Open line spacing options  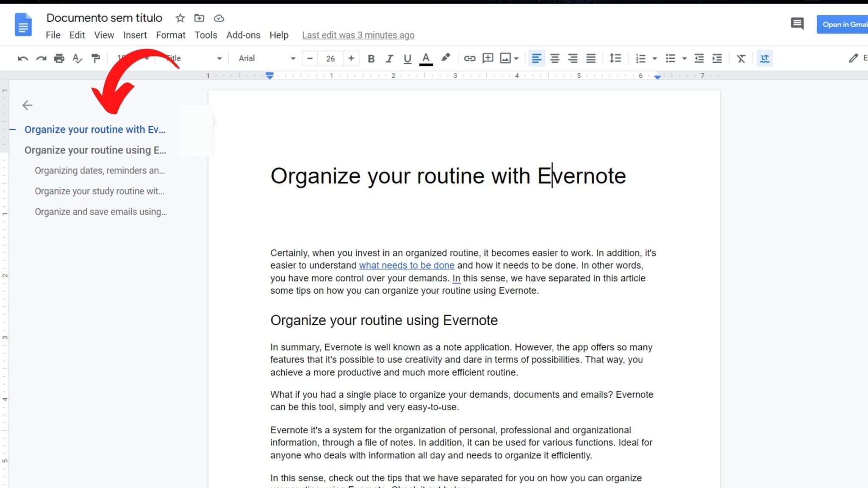click(x=615, y=58)
